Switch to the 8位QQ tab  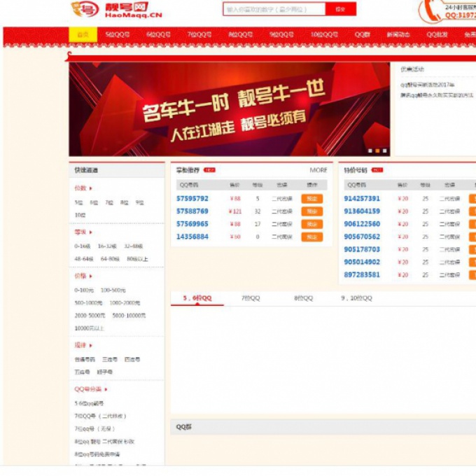(303, 298)
